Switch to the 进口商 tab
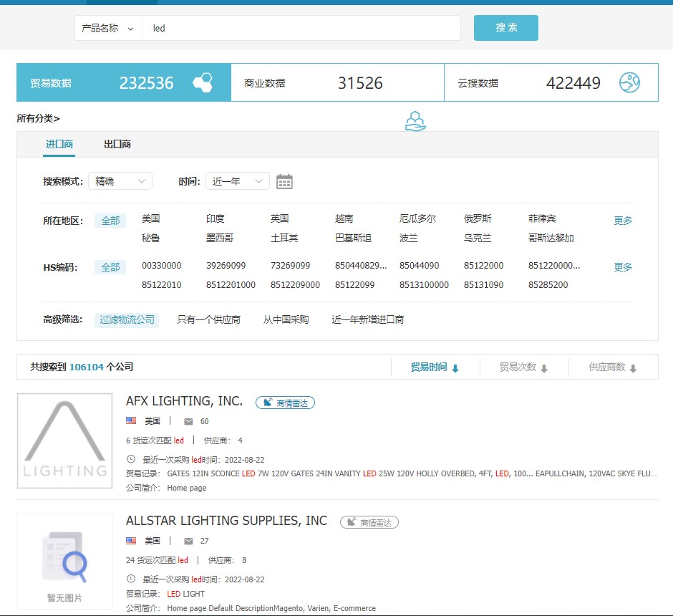This screenshot has width=673, height=616. (59, 144)
